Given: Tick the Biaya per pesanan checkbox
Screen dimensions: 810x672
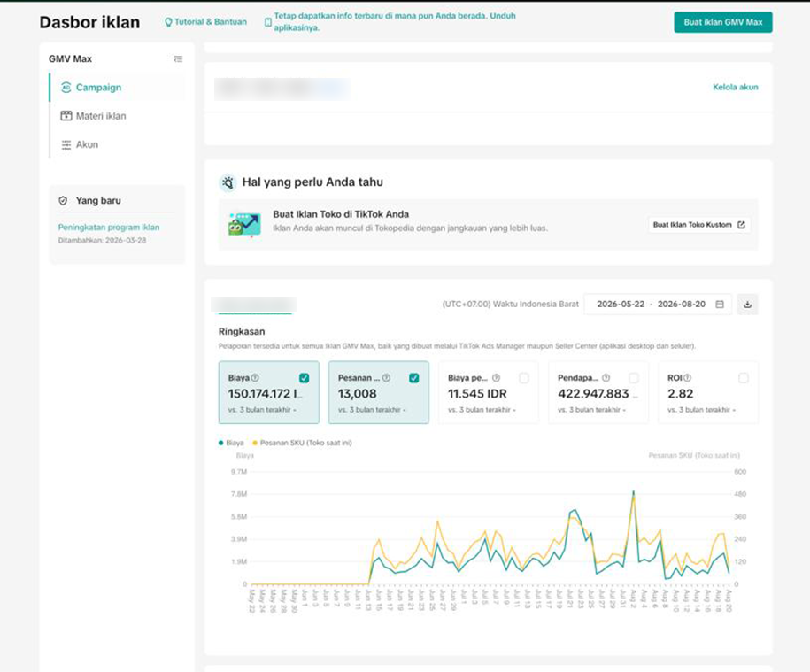Looking at the screenshot, I should click(524, 378).
